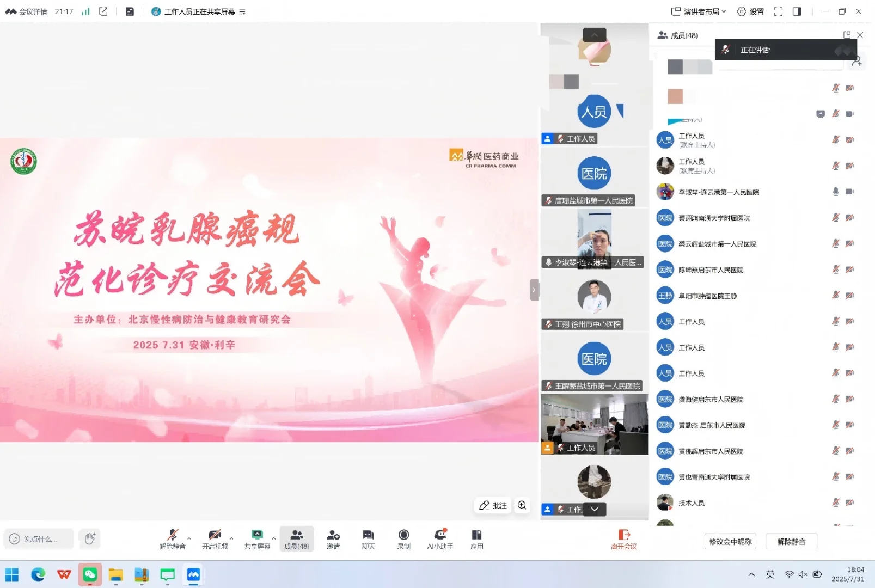Screen dimensions: 875x588
Task: Click the 英 input method indicator
Action: pyautogui.click(x=770, y=574)
